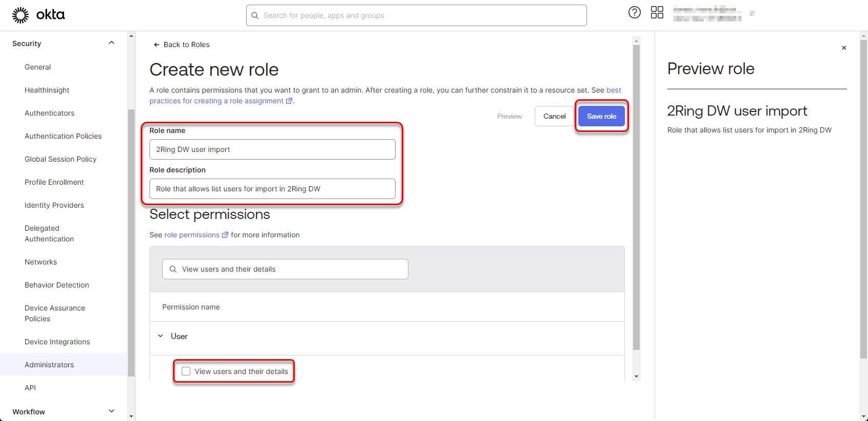868x421 pixels.
Task: Click the Okta logo in header
Action: [38, 15]
